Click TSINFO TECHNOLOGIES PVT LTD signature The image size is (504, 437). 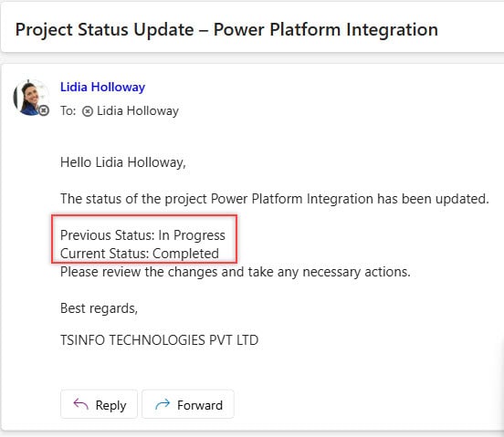click(x=160, y=340)
